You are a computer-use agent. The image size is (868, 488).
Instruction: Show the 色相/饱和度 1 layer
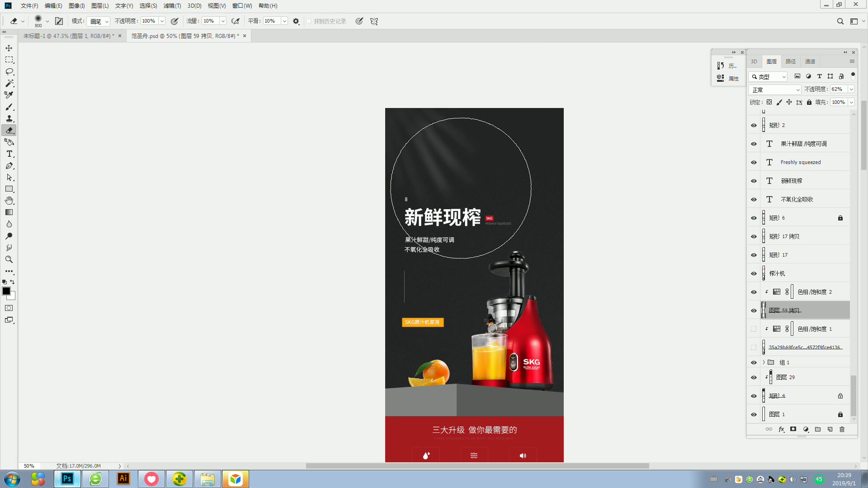click(x=754, y=329)
